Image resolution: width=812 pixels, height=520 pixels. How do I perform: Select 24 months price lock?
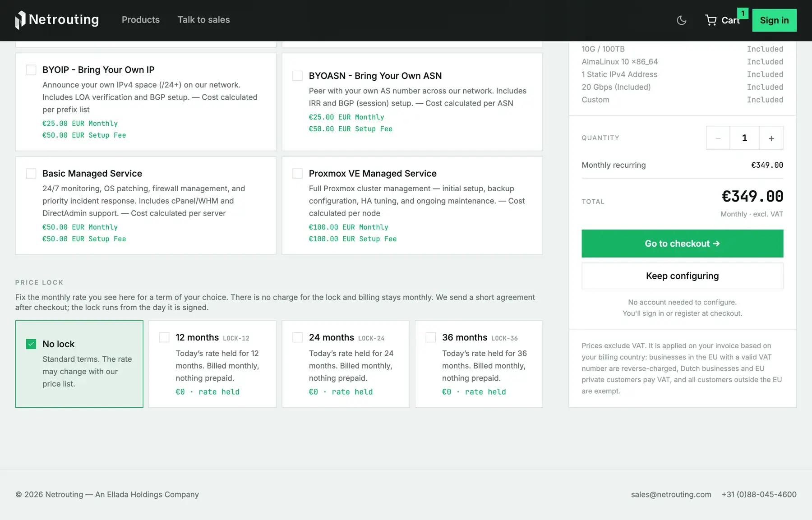point(298,337)
